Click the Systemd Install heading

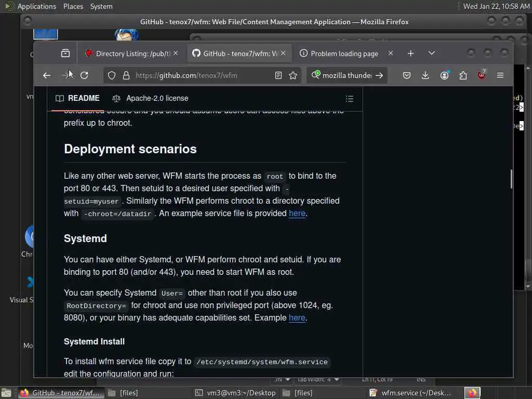[94, 342]
